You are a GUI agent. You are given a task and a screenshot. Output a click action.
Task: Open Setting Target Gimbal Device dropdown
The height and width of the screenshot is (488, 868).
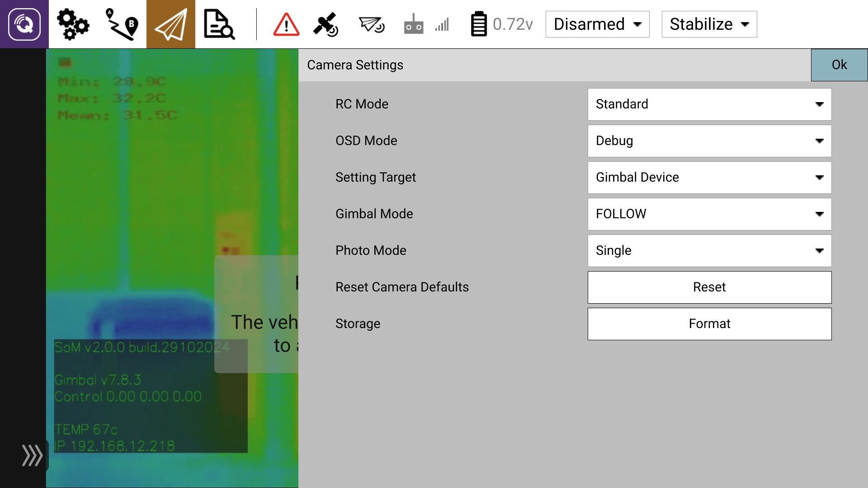point(709,178)
